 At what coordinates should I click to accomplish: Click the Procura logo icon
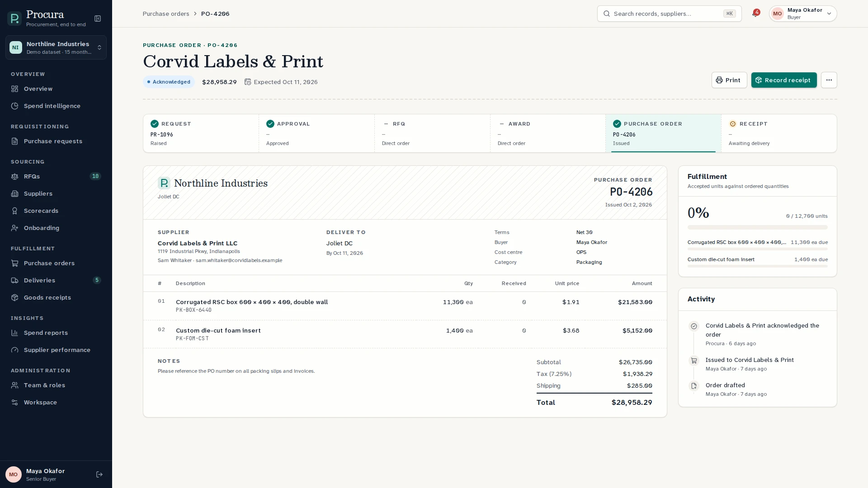[14, 19]
